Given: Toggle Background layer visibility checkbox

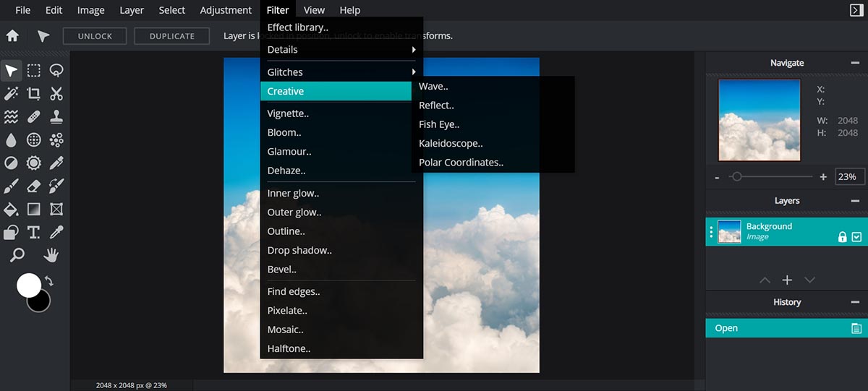Looking at the screenshot, I should pos(857,236).
